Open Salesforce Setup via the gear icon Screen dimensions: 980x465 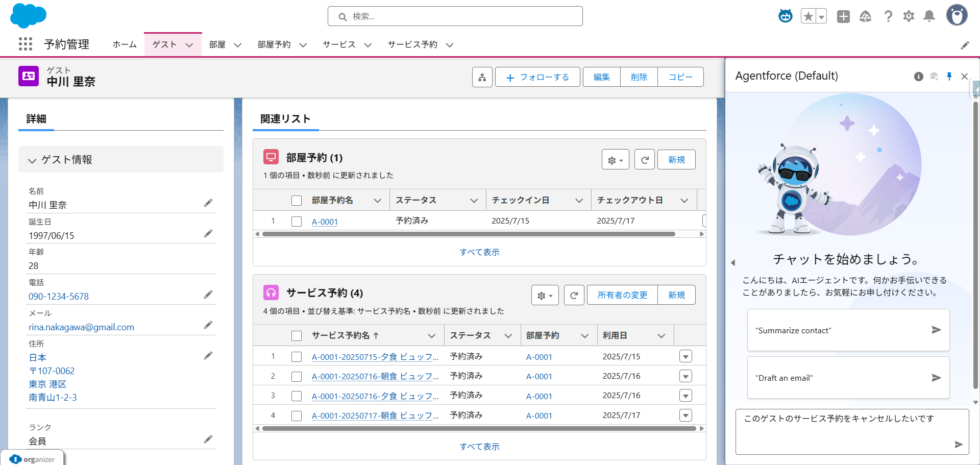(x=909, y=16)
